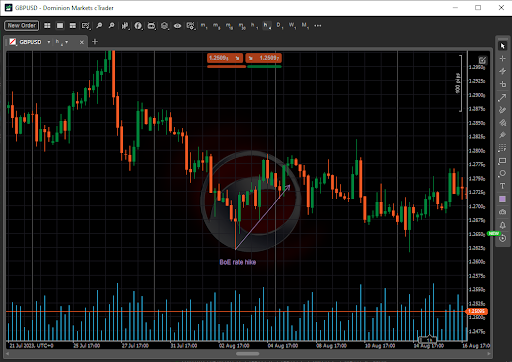Select the rectangle shape tool
Image resolution: width=512 pixels, height=362 pixels.
503,161
